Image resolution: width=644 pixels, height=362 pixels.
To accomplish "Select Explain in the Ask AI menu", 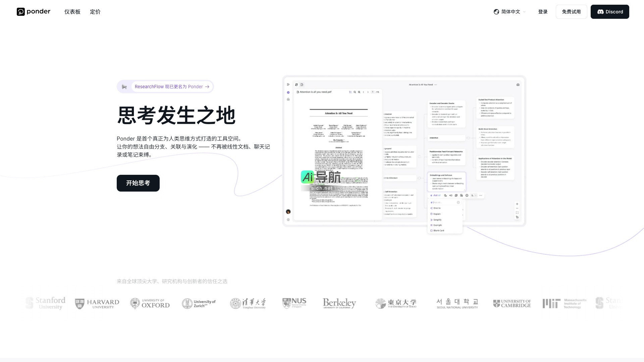I will pyautogui.click(x=437, y=214).
